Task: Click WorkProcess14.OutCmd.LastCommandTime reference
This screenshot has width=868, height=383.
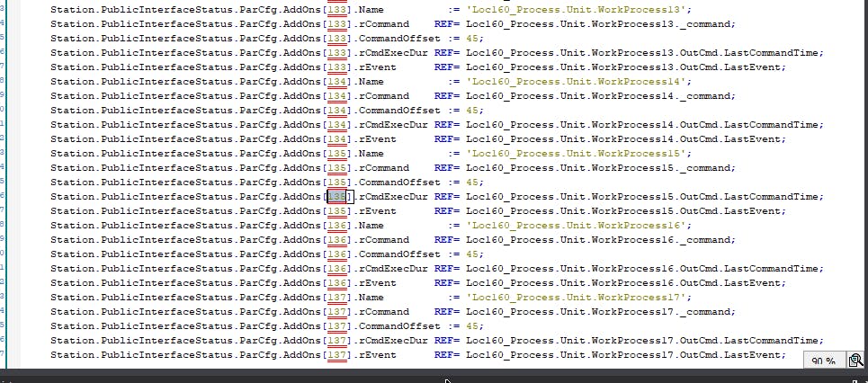Action: [x=644, y=125]
